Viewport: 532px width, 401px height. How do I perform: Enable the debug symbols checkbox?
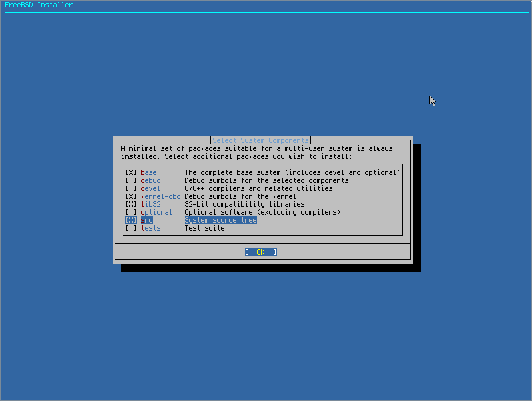pyautogui.click(x=131, y=180)
